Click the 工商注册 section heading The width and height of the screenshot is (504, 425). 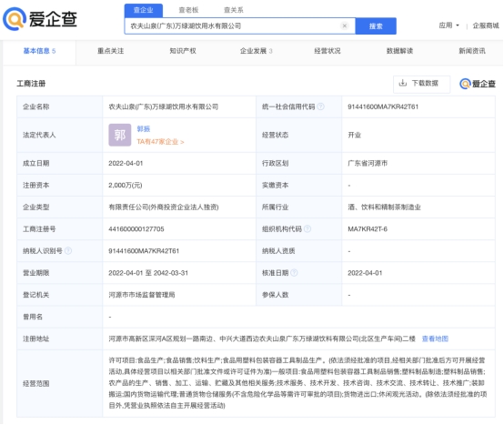click(31, 84)
